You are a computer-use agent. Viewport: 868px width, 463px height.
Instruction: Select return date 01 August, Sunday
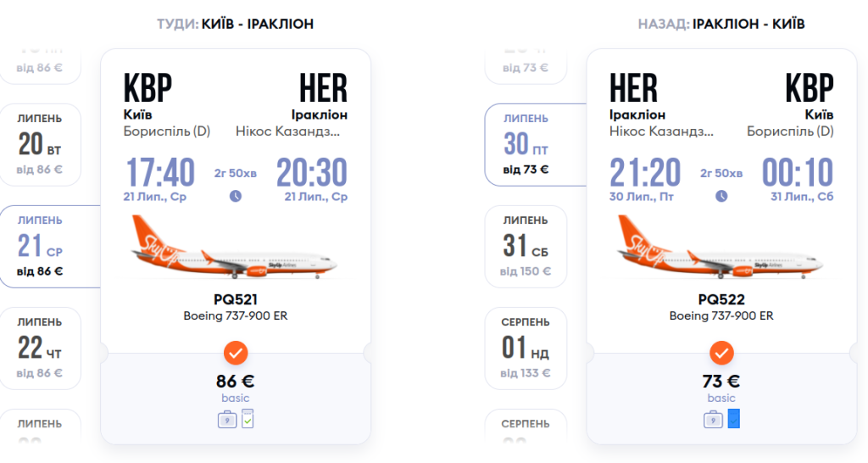(x=526, y=349)
